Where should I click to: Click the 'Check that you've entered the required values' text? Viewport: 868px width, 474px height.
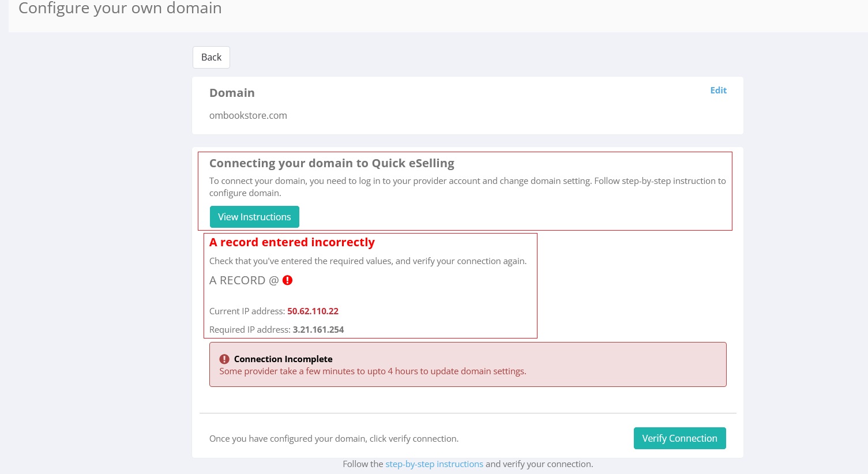tap(367, 261)
